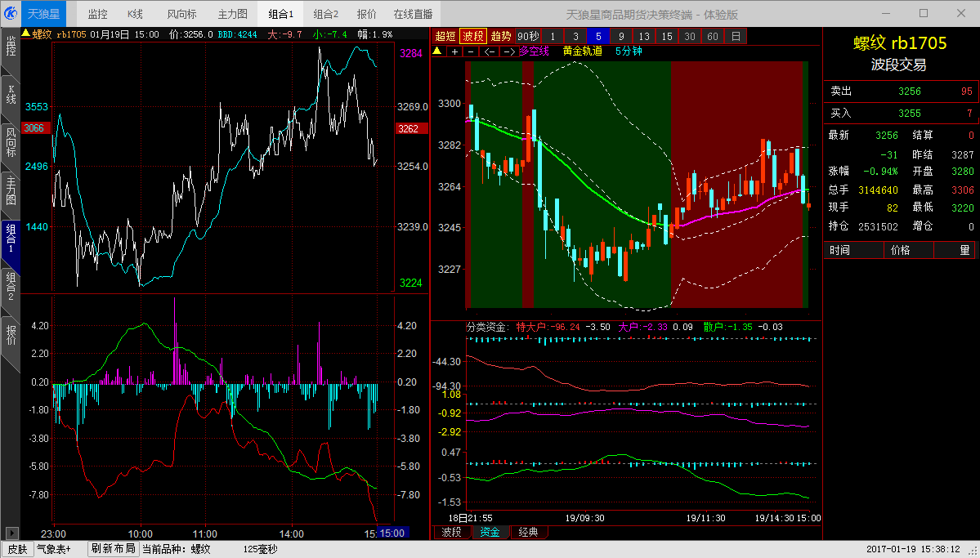The image size is (980, 558).
Task: Switch to 趋势 trading mode
Action: [x=501, y=36]
